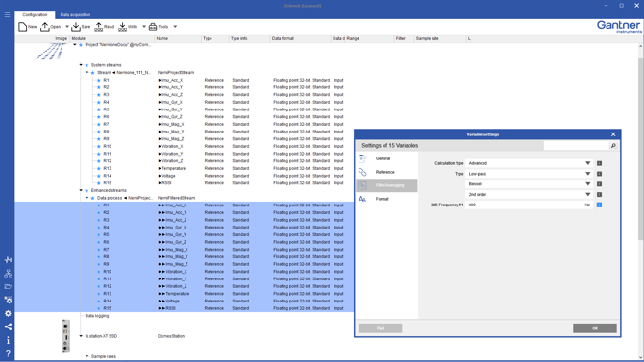This screenshot has height=362, width=644.
Task: Expand the Open button dropdown arrow
Action: (x=67, y=27)
